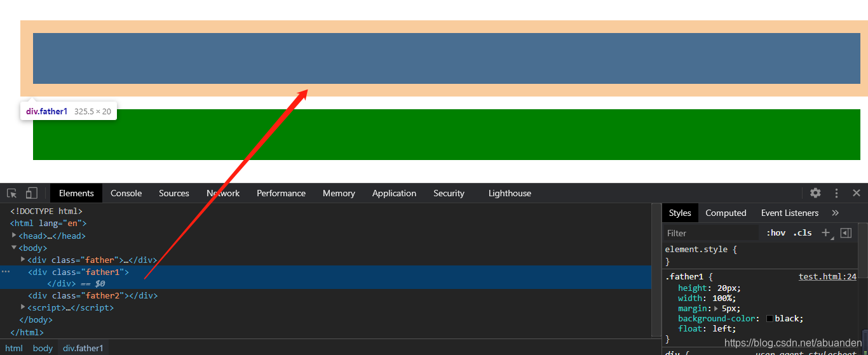868x355 pixels.
Task: Select the div class father2 node
Action: point(93,295)
